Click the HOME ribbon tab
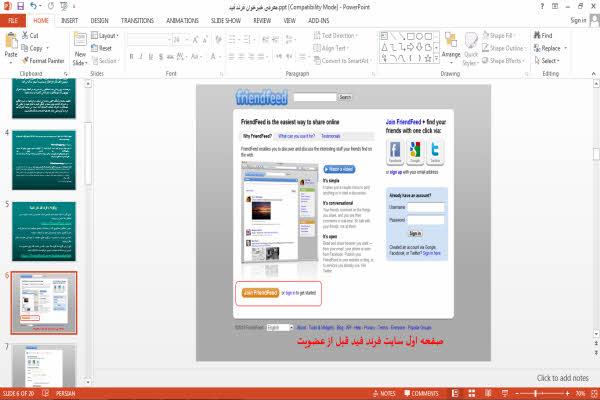Viewport: 600px width, 400px height. click(x=41, y=21)
